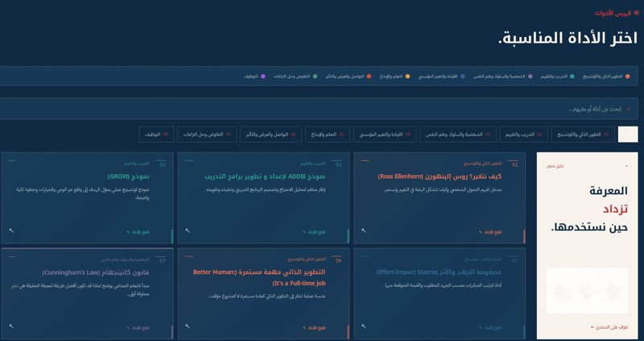Click the arrow icon on the Ross Ellenhorn card
The height and width of the screenshot is (341, 644).
click(x=364, y=231)
